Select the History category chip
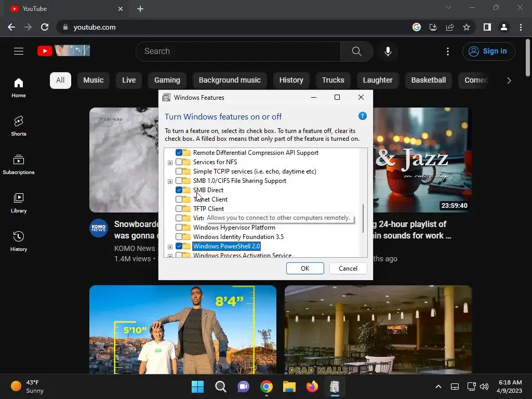This screenshot has height=399, width=532. [291, 81]
